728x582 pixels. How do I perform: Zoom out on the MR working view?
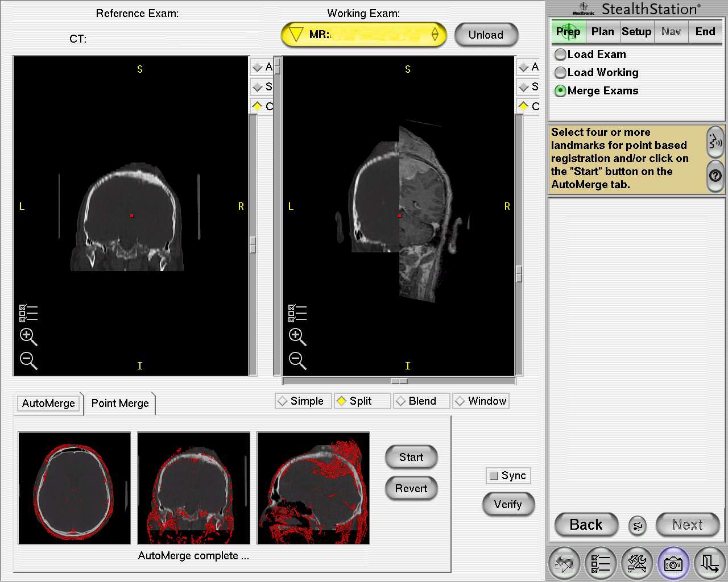[297, 360]
